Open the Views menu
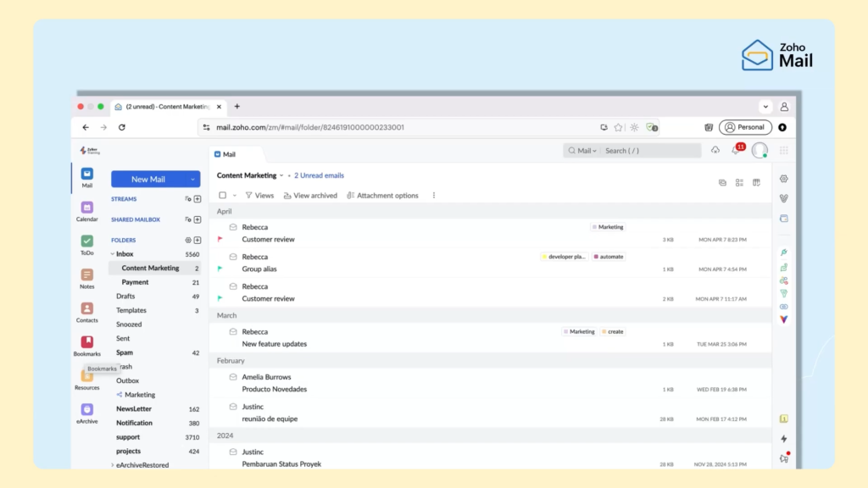The image size is (868, 488). 259,196
